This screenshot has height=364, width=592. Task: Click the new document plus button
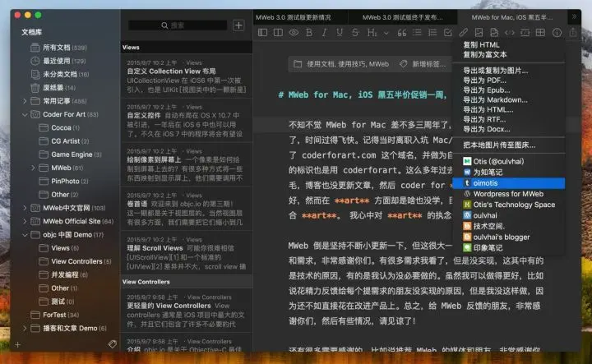pyautogui.click(x=238, y=25)
